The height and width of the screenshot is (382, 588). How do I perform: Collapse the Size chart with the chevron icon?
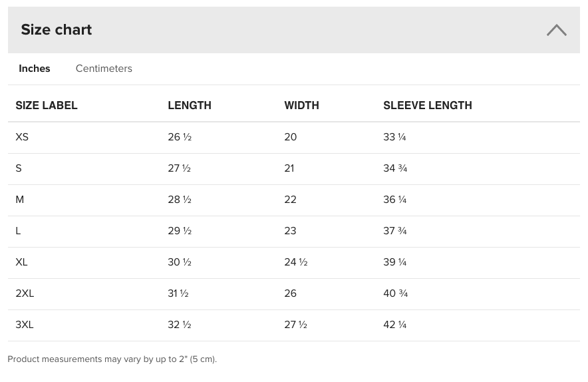point(556,30)
